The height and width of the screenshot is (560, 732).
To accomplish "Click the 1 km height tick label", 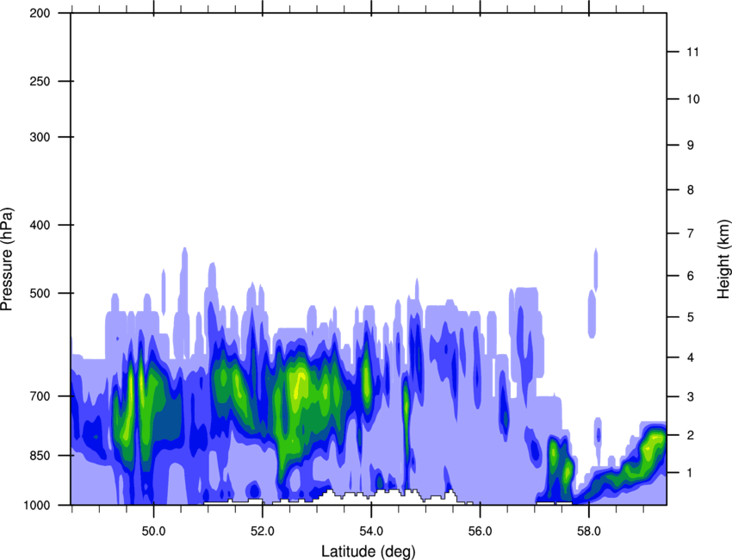I will 690,473.
